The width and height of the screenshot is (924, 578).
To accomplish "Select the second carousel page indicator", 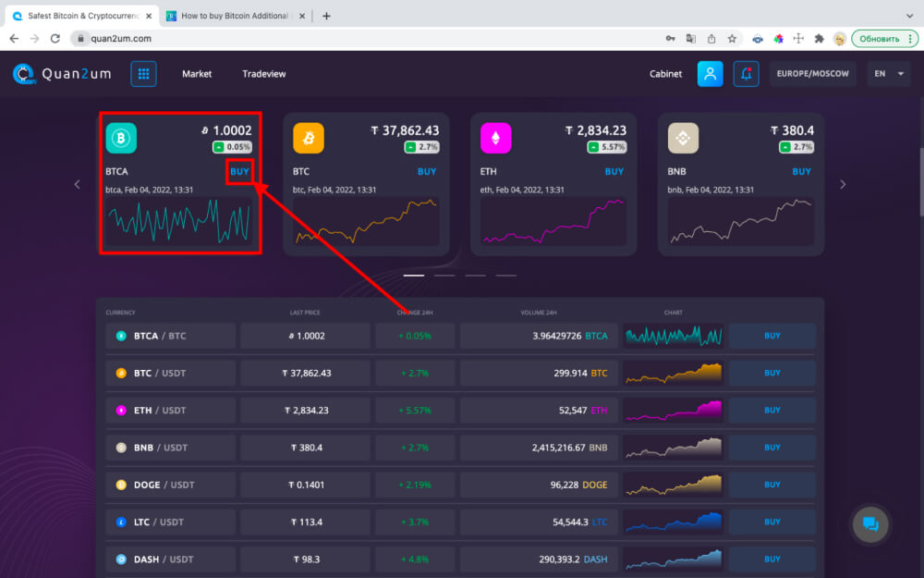I will 444,276.
